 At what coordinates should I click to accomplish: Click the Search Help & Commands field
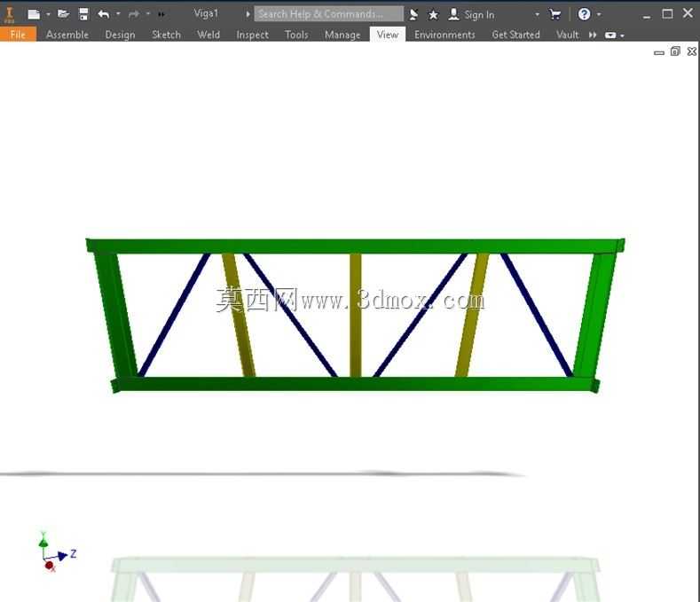(328, 14)
